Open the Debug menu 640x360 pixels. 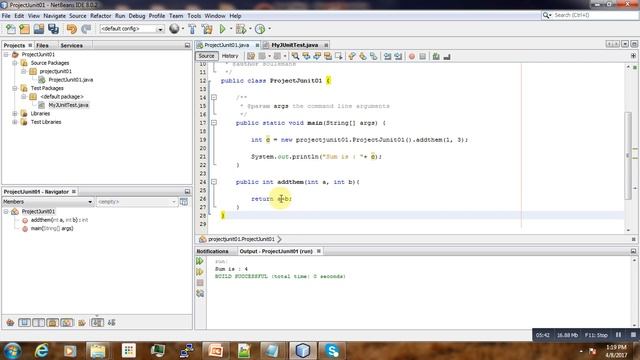pyautogui.click(x=137, y=16)
